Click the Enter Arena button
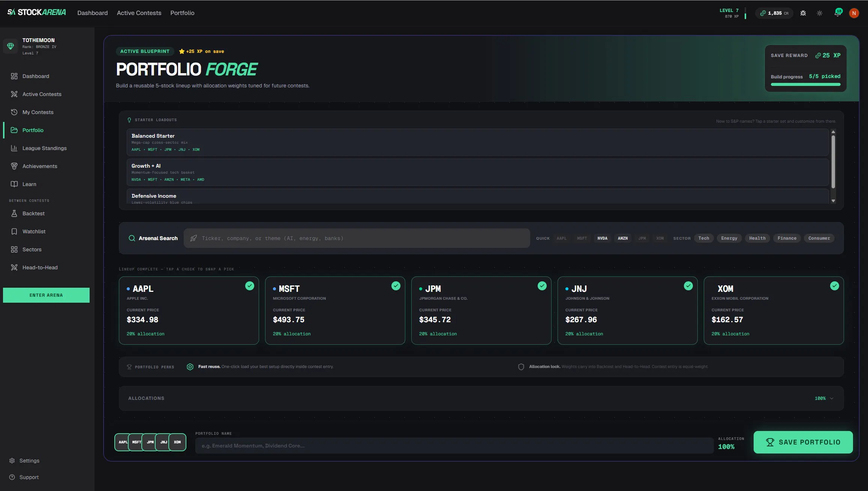Image resolution: width=868 pixels, height=491 pixels. pyautogui.click(x=46, y=295)
